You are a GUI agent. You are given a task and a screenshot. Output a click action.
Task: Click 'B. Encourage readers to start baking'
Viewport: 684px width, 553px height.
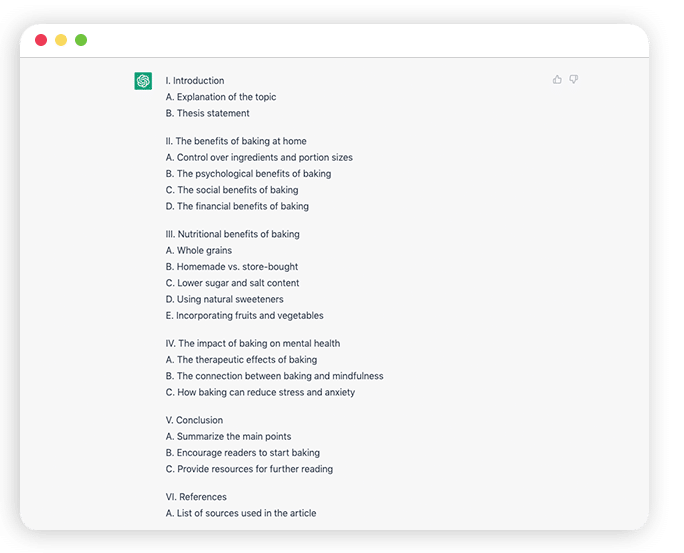(x=243, y=453)
